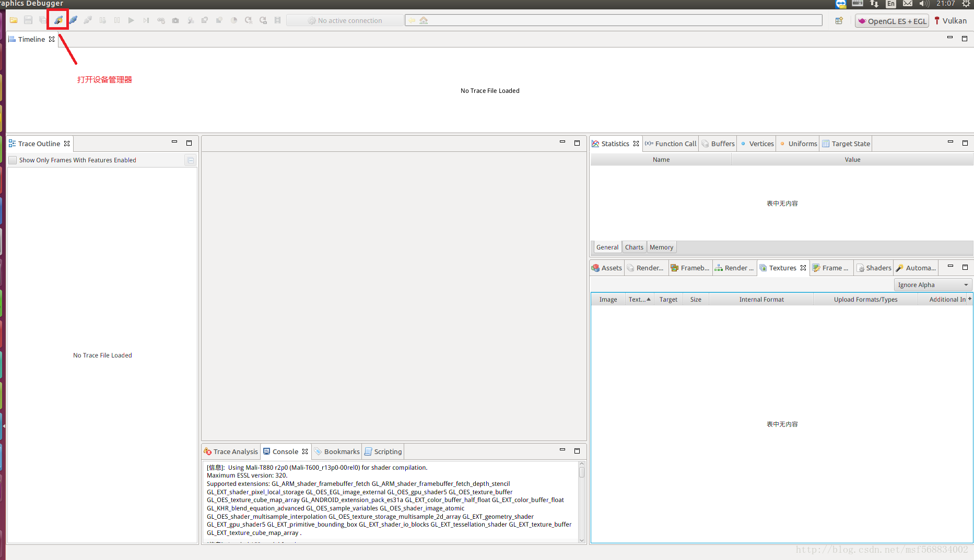Sort by the Texture column header
974x560 pixels.
[x=639, y=299]
